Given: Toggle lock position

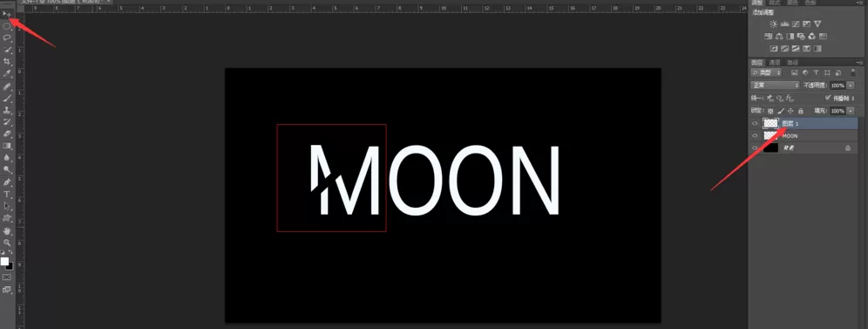Looking at the screenshot, I should pos(790,112).
